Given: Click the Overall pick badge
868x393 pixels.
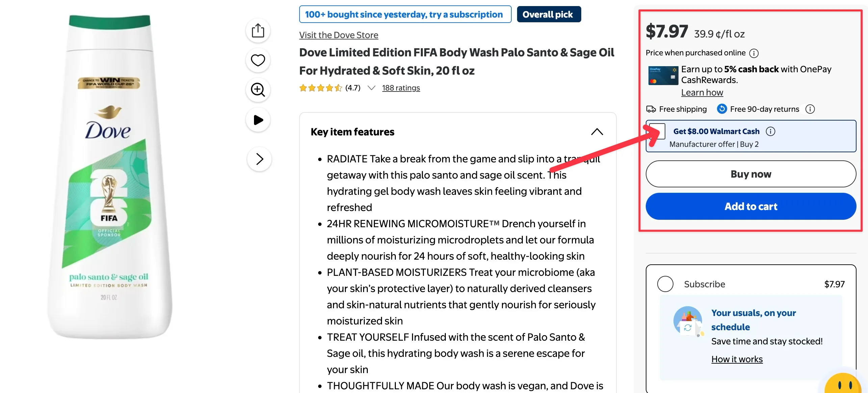Looking at the screenshot, I should point(549,15).
